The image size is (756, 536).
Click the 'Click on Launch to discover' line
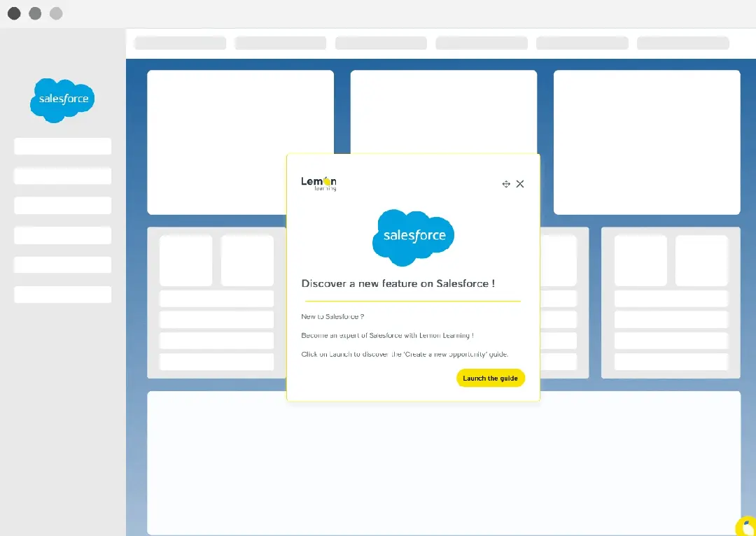point(405,354)
